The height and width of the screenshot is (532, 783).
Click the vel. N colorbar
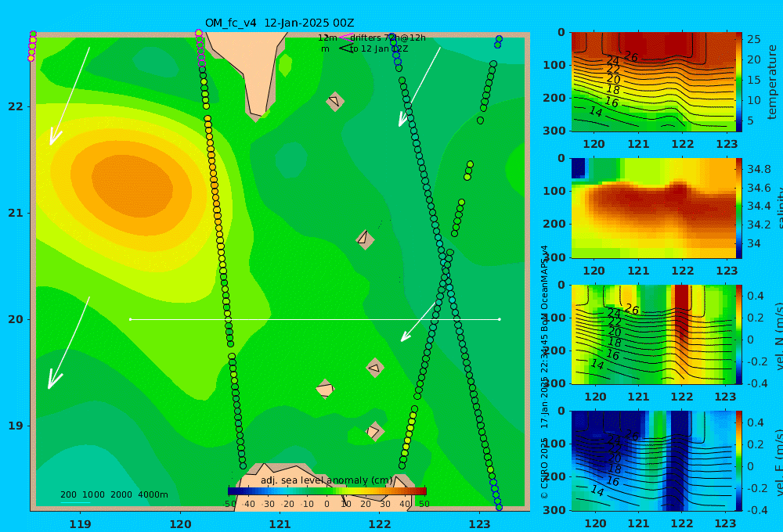739,334
